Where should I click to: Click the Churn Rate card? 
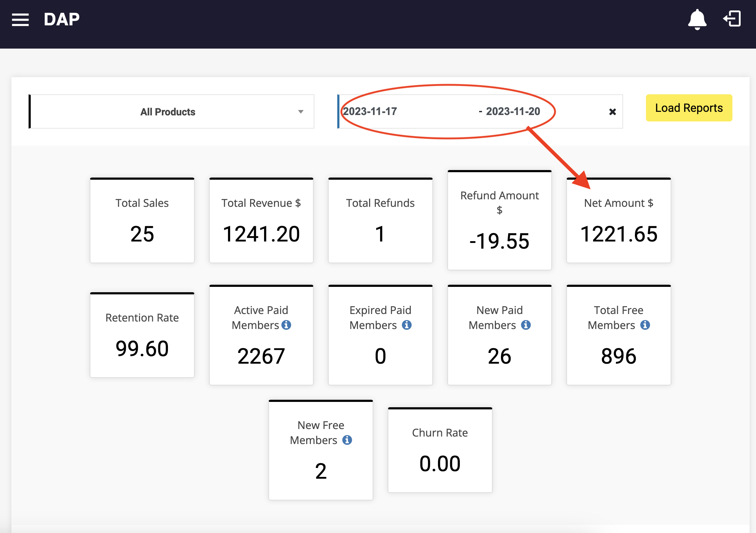click(440, 450)
